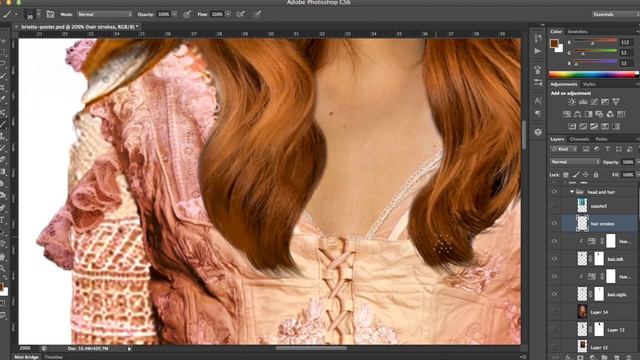Add a Color Balance adjustment

coord(578,114)
